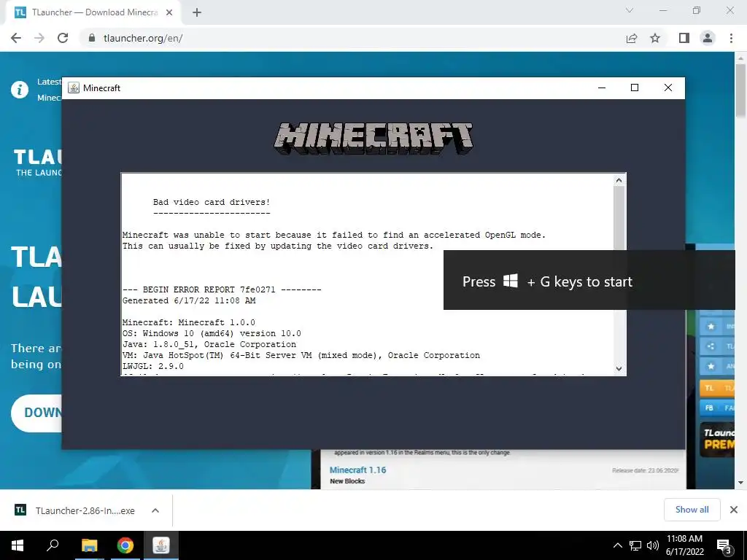
Task: Click the error report scrollbar thumb
Action: pos(619,217)
